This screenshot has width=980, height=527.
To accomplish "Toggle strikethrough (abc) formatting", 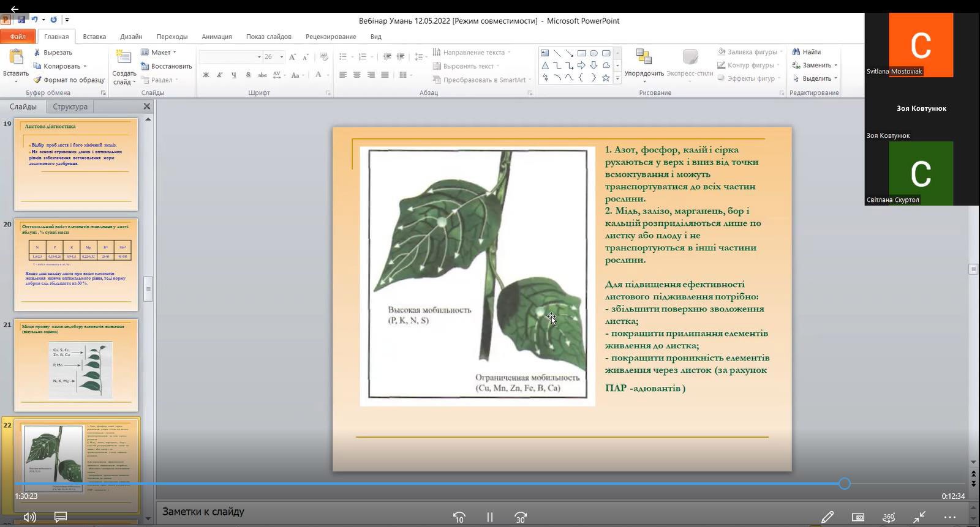I will pos(262,75).
